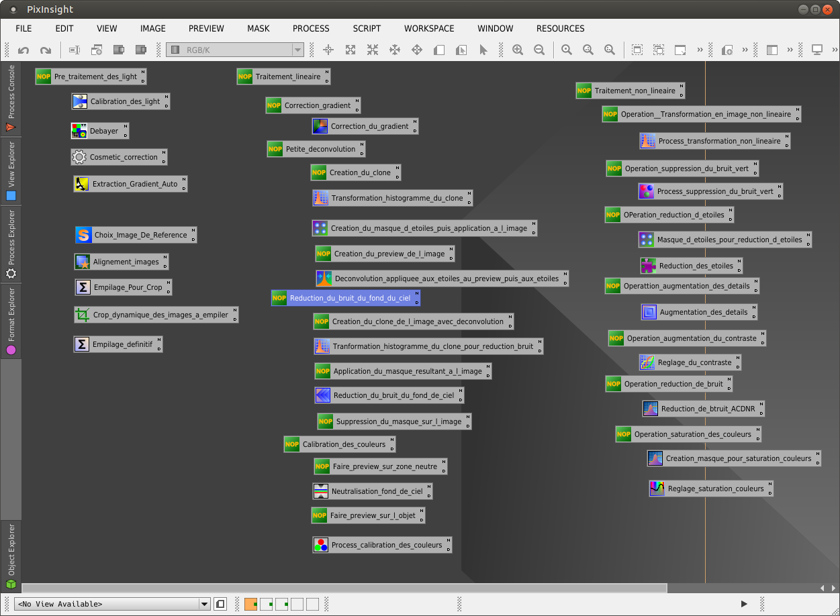Select the Debayer process icon
Viewport: 840px width, 616px height.
click(x=79, y=131)
